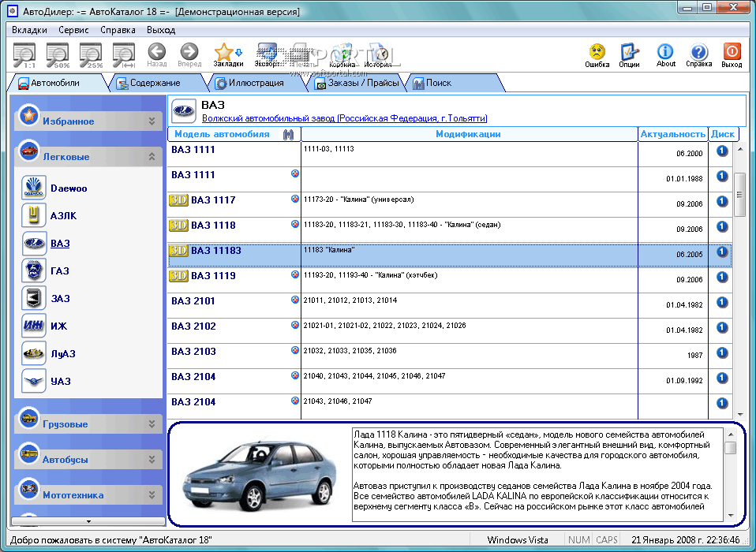Select the ГАЗ brand in sidebar
The height and width of the screenshot is (552, 756).
coord(60,271)
